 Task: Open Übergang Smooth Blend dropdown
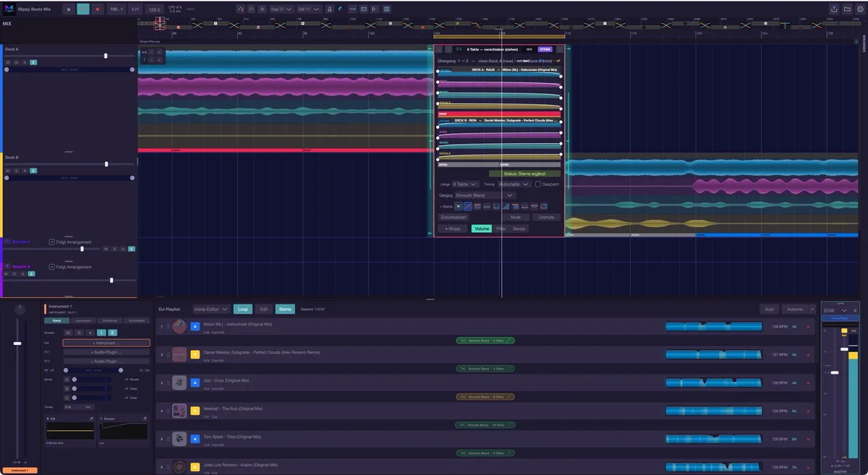pos(485,195)
